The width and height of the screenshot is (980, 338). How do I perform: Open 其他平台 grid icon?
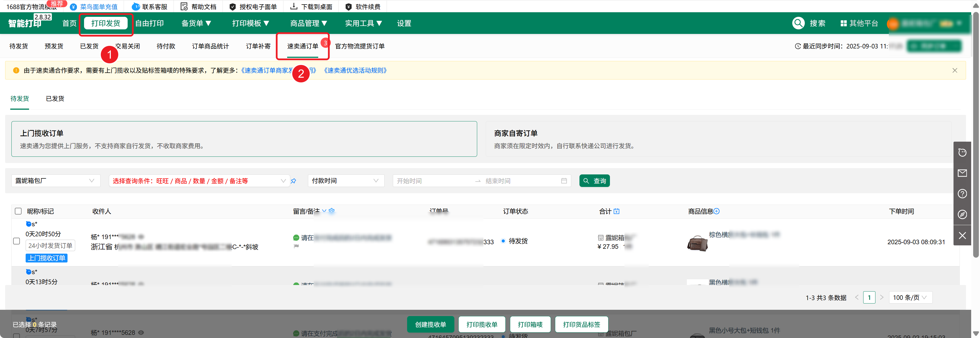[844, 23]
